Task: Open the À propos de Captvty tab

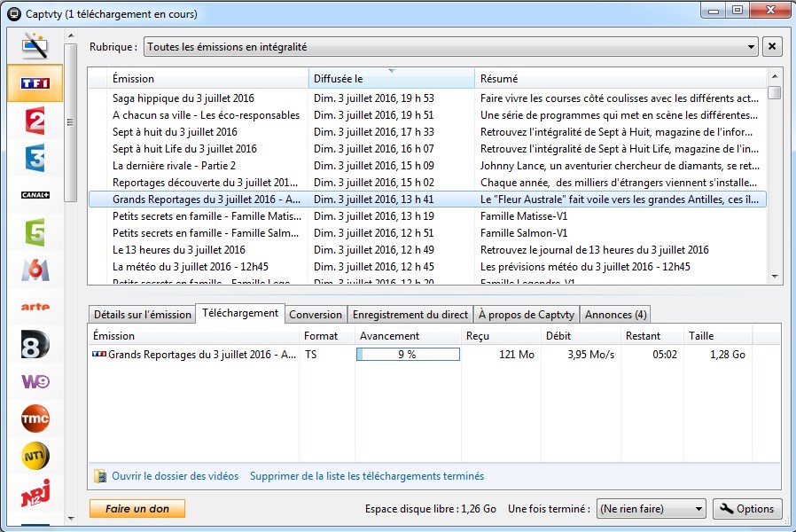Action: click(x=526, y=315)
